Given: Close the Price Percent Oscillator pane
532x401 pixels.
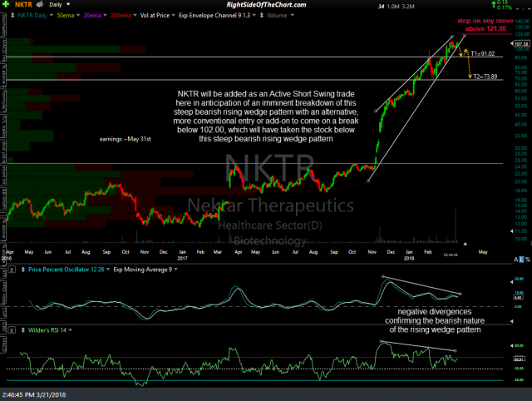Looking at the screenshot, I should [x=12, y=270].
